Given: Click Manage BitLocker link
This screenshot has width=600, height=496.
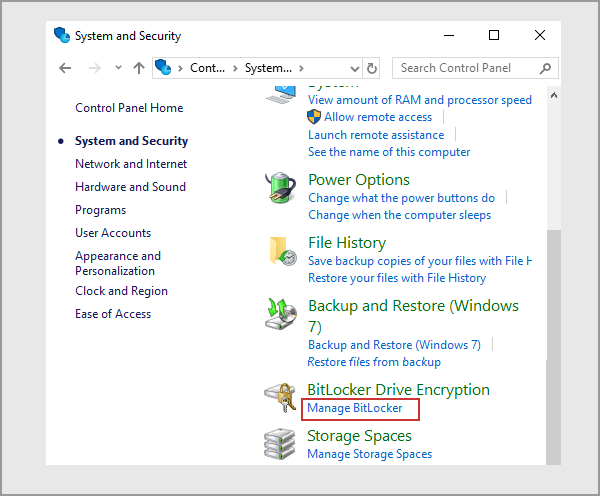Looking at the screenshot, I should (355, 408).
